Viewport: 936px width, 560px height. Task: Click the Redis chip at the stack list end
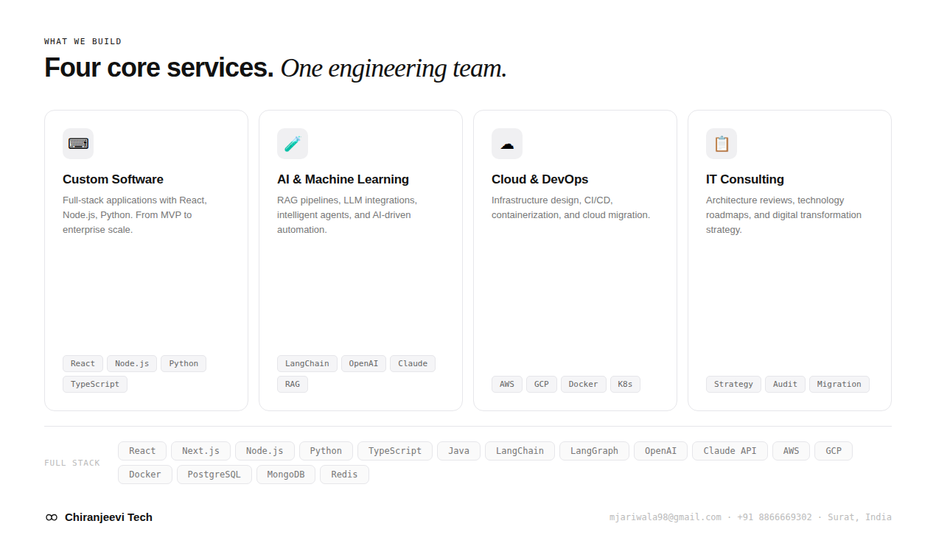point(344,474)
